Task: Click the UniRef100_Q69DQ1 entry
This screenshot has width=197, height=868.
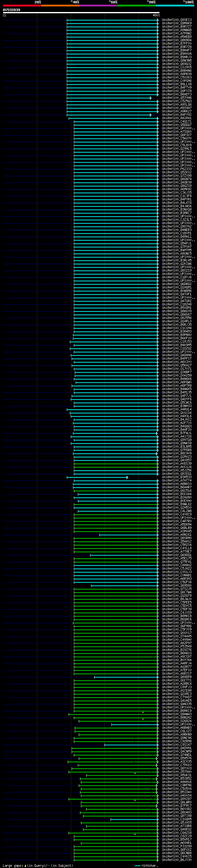Action: click(x=177, y=555)
